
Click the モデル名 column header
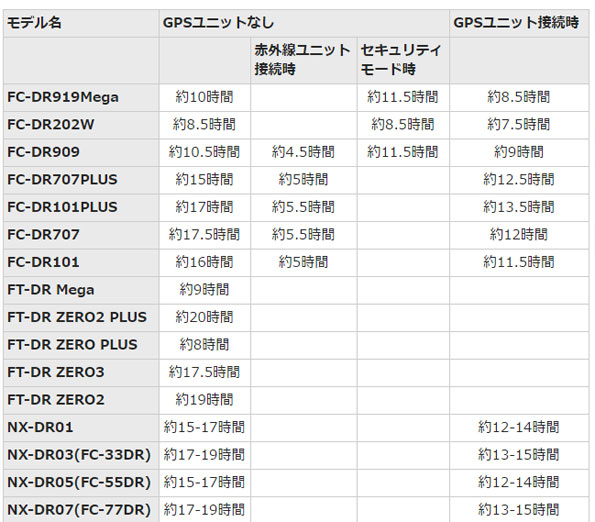point(34,23)
